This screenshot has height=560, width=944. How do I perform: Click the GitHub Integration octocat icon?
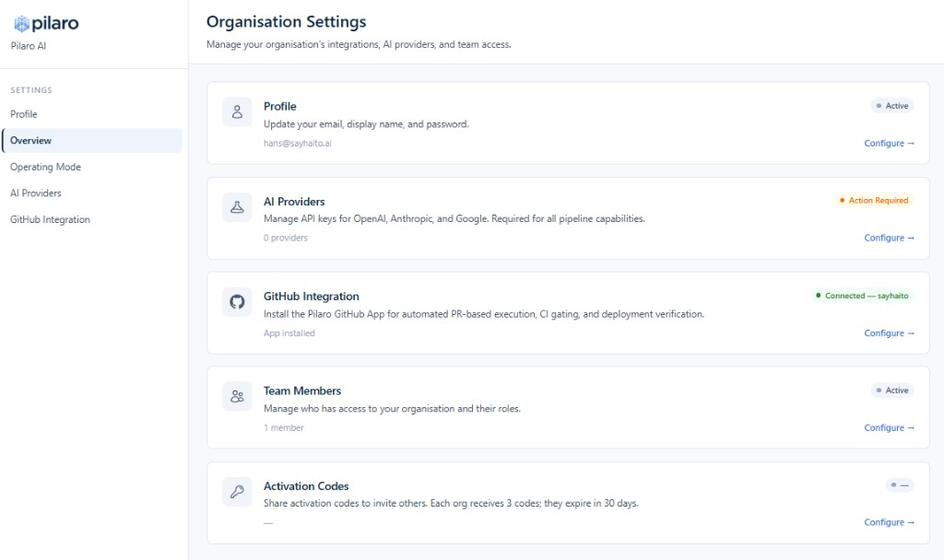[x=237, y=302]
